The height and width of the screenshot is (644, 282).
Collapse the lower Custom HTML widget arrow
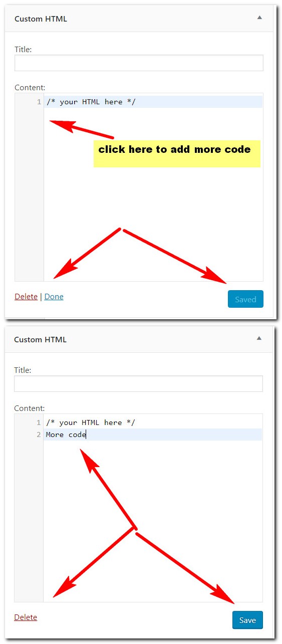[x=259, y=338]
